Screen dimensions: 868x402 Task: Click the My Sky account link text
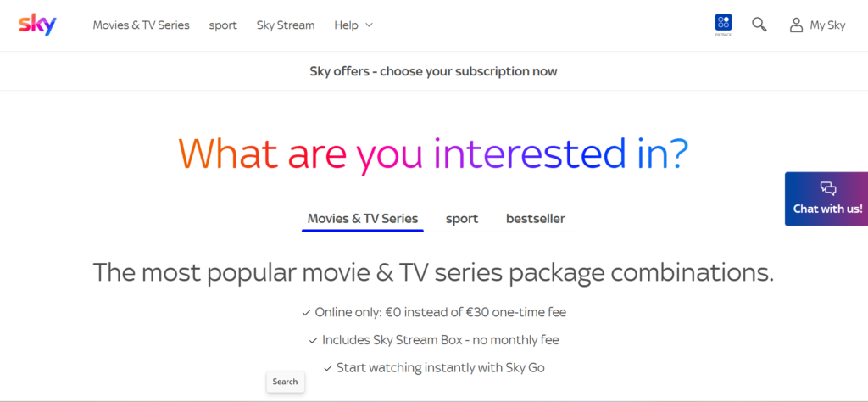[x=827, y=25]
